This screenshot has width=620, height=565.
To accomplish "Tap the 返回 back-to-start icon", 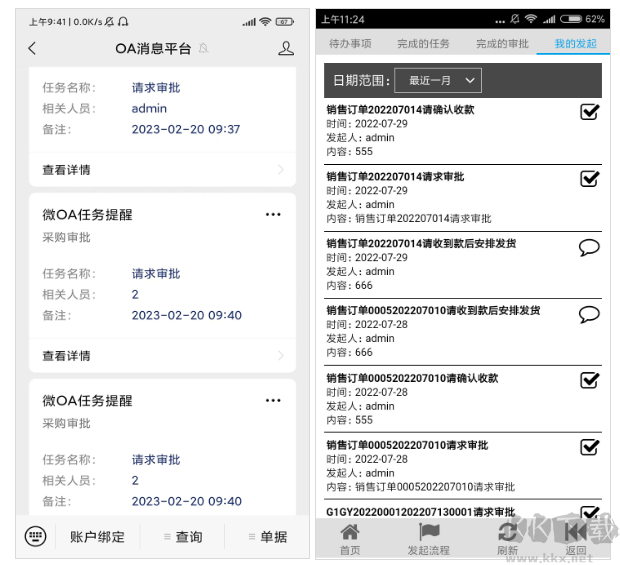I will coord(576,532).
